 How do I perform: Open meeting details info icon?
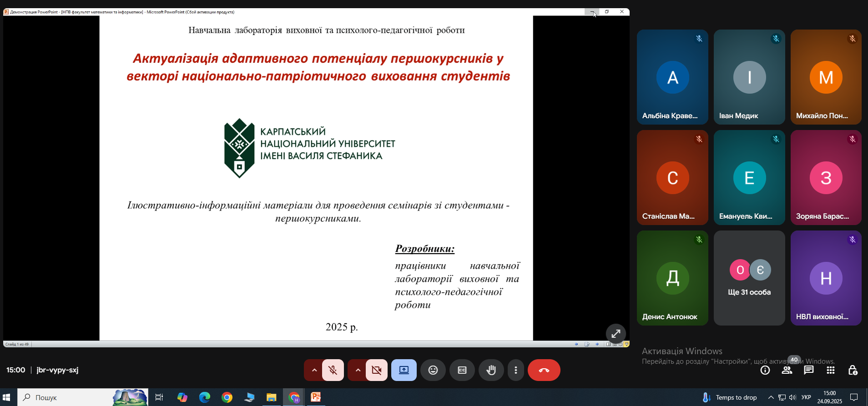coord(765,370)
